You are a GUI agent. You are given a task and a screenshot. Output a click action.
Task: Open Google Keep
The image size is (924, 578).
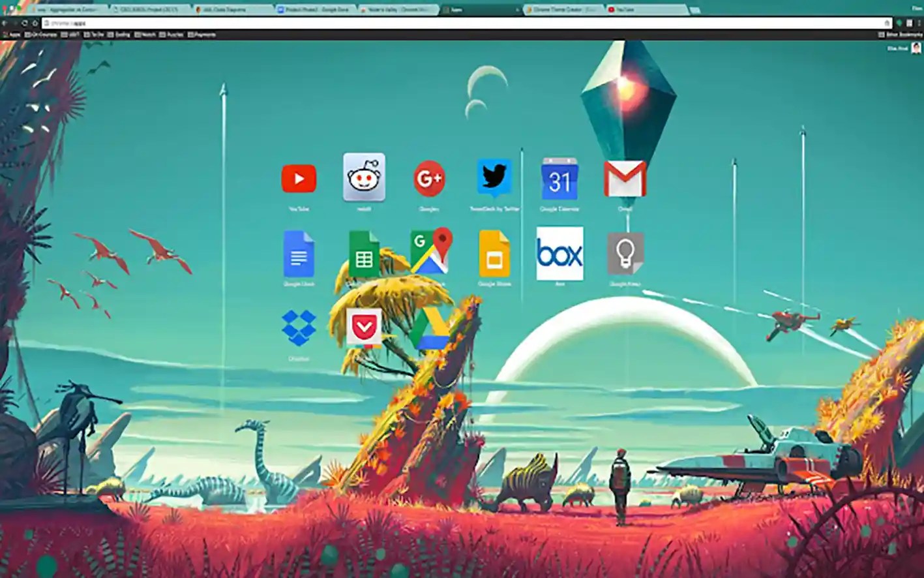pyautogui.click(x=625, y=254)
